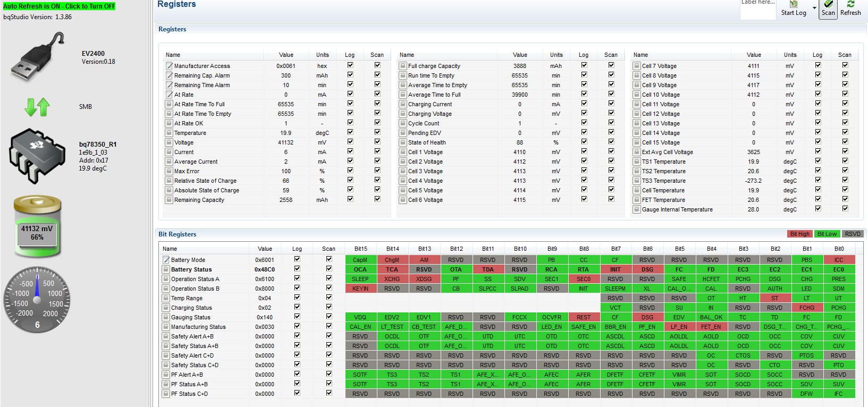Click the Ext Avg Cell Voltage value 3625
Image resolution: width=868 pixels, height=407 pixels.
(x=754, y=152)
